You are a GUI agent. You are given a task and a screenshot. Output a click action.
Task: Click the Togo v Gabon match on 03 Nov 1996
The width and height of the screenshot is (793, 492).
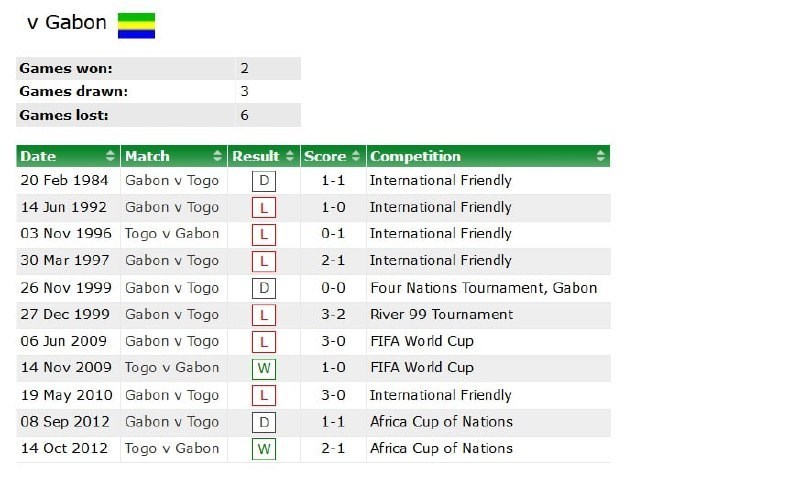(172, 234)
